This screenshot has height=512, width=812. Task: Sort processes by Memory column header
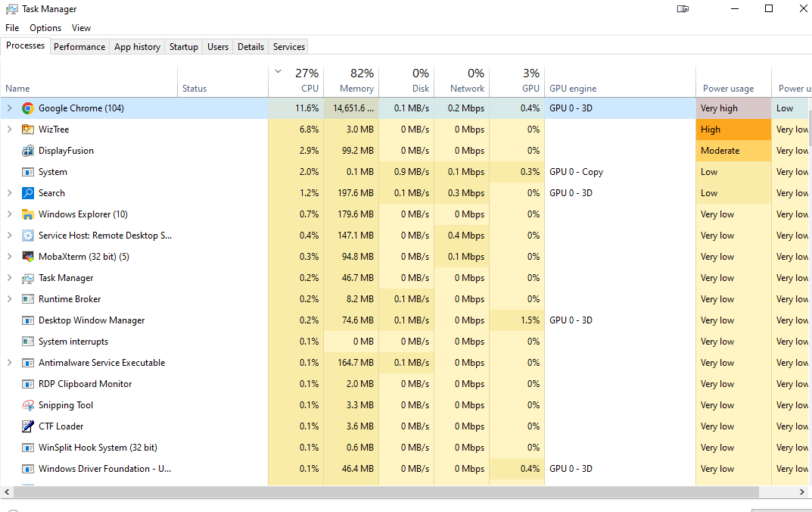[351, 82]
